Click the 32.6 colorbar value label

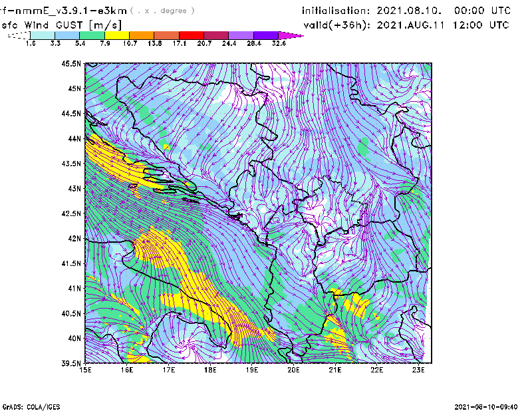(279, 43)
